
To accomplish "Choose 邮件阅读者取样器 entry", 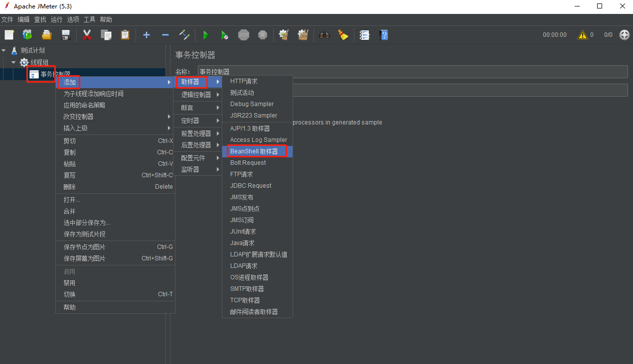I will click(257, 312).
